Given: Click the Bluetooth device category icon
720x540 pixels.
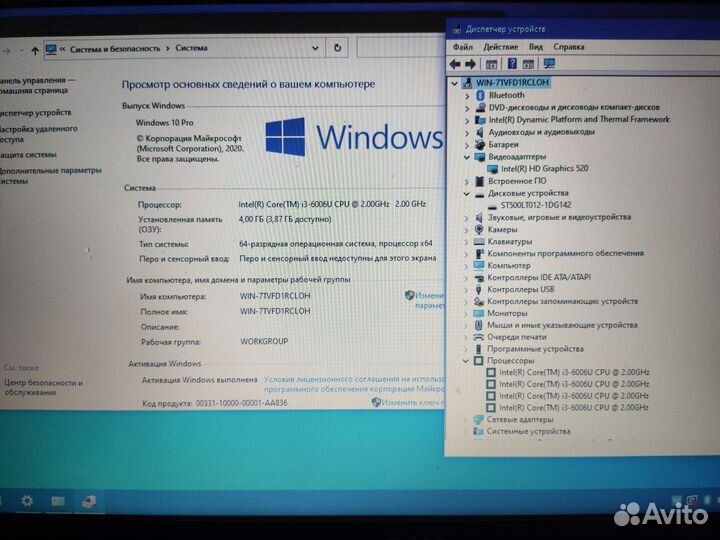Looking at the screenshot, I should [480, 95].
